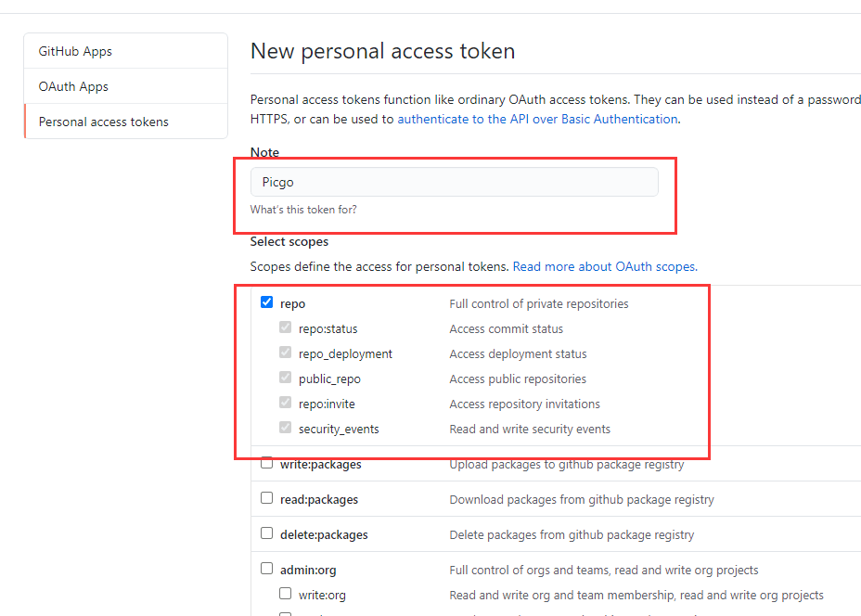Click the repo_deployment checkbox
Screen dimensions: 861x616
point(286,353)
